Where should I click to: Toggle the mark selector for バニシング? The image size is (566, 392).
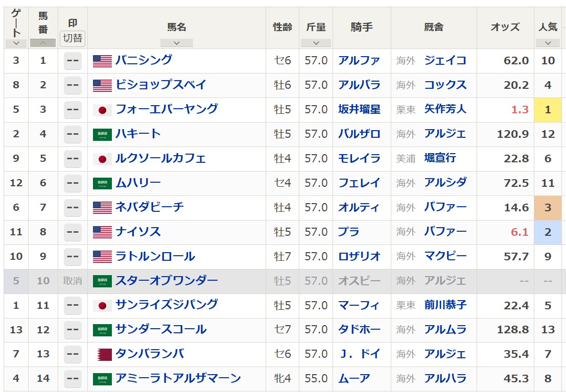click(73, 61)
